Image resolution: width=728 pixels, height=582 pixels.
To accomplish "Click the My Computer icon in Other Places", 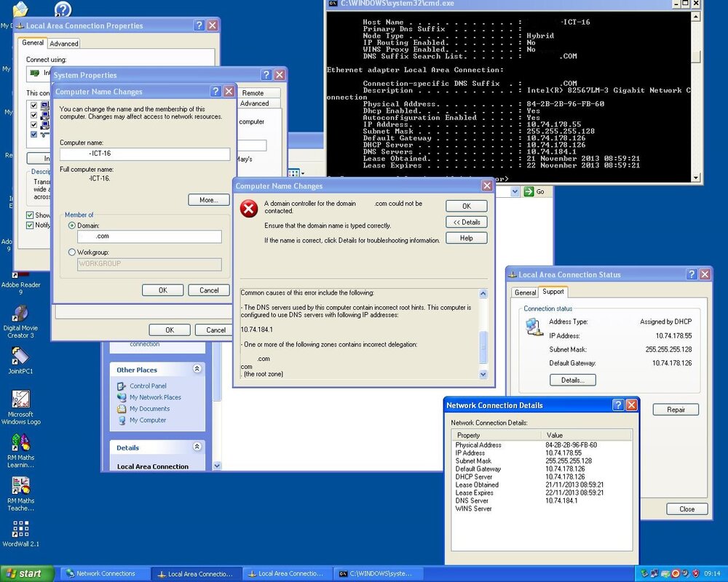I will (x=122, y=420).
